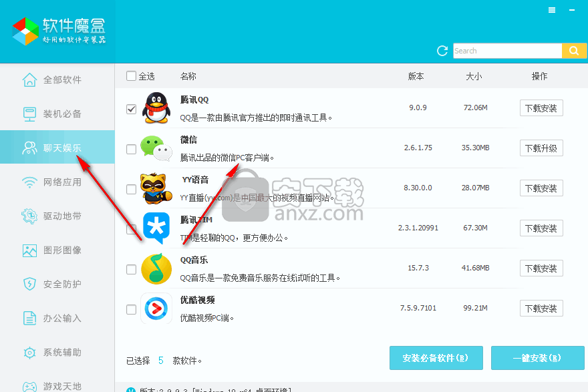588x392 pixels.
Task: Click the QQ音乐 version 15.7.3
Action: (x=418, y=268)
